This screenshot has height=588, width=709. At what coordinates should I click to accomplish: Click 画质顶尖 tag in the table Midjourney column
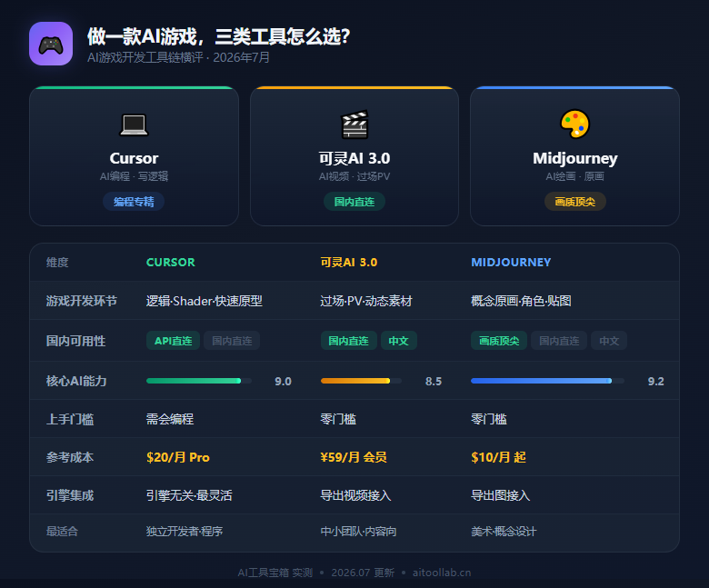point(499,341)
